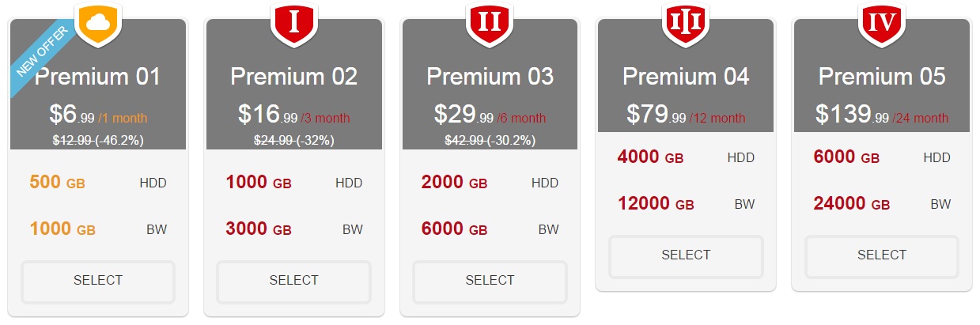Click the orange cloud shield icon

(x=98, y=23)
